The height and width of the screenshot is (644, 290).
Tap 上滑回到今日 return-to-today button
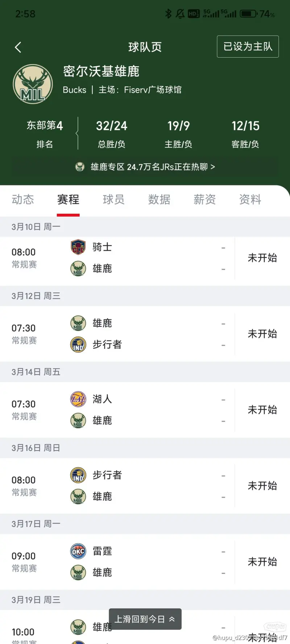[x=145, y=619]
